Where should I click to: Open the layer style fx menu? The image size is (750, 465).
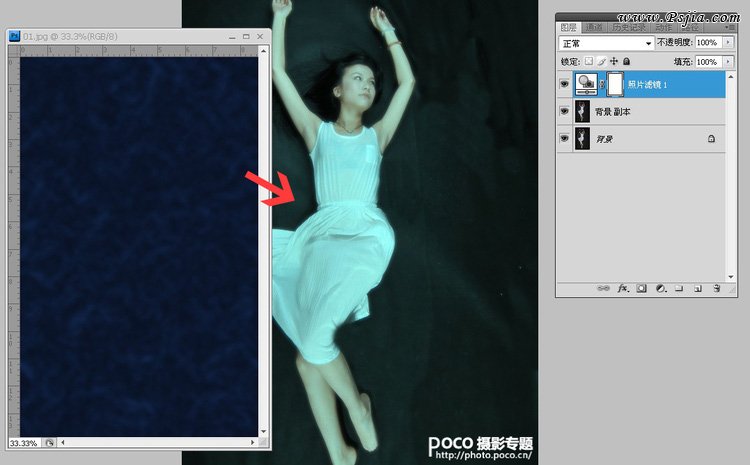(x=621, y=288)
